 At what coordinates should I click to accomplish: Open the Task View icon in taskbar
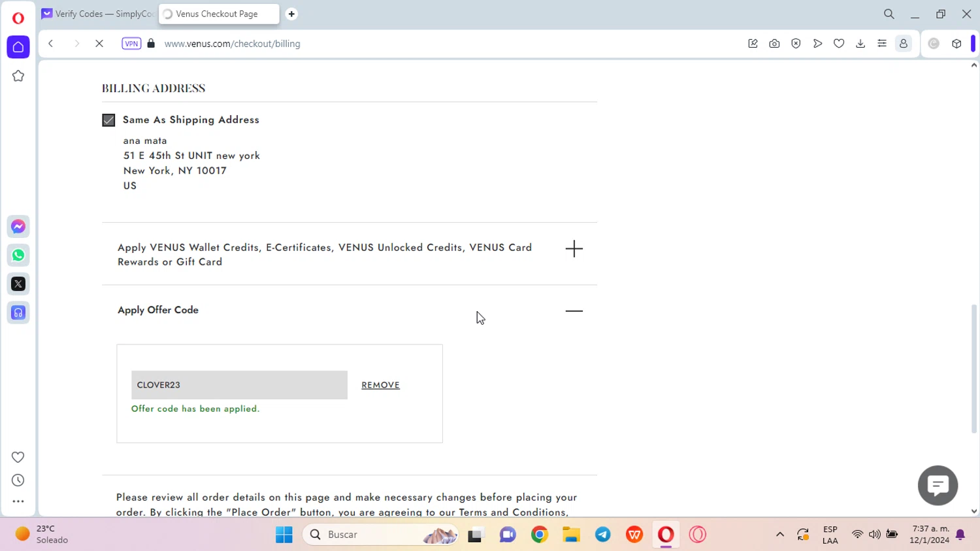click(476, 535)
